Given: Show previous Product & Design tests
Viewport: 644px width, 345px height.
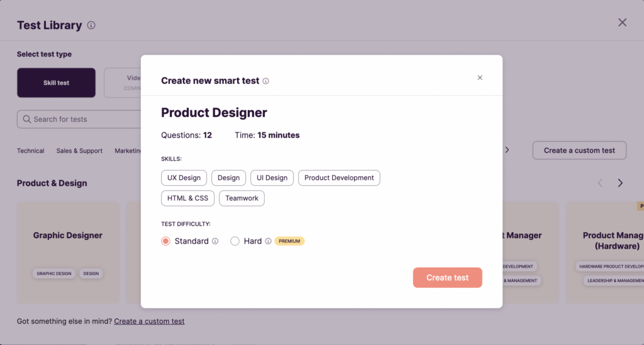Looking at the screenshot, I should click(x=599, y=183).
